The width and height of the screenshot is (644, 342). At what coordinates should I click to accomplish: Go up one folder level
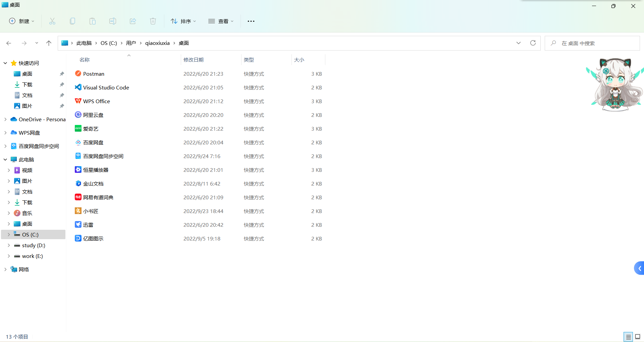coord(49,43)
